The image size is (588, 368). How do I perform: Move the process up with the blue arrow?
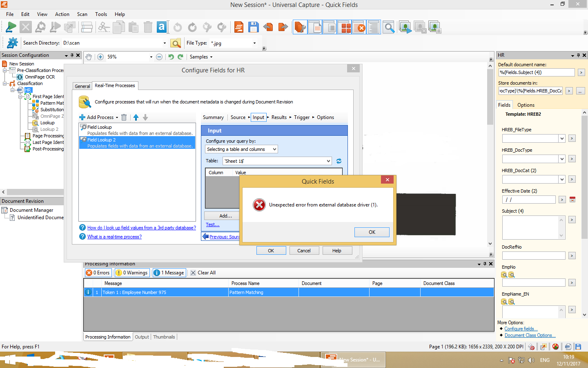point(136,117)
